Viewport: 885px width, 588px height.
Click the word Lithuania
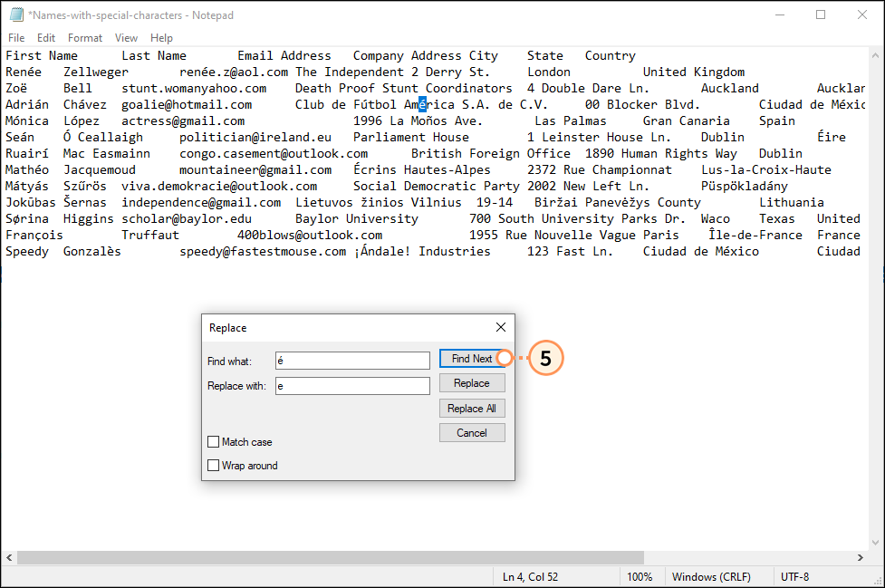[x=792, y=202]
